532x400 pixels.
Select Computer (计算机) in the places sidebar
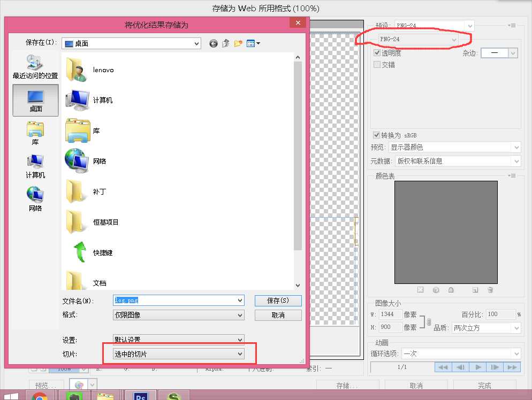[35, 166]
